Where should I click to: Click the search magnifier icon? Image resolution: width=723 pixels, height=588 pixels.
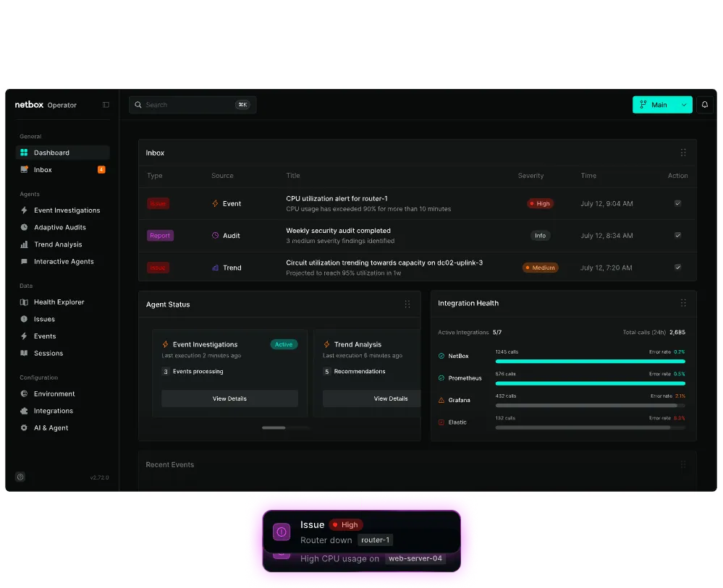pyautogui.click(x=138, y=105)
